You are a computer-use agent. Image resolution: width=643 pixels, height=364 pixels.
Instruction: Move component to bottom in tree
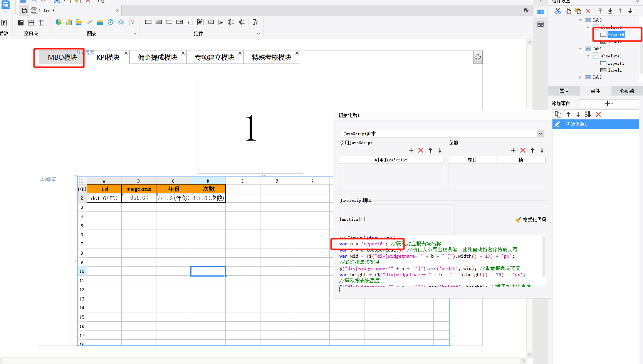point(610,11)
